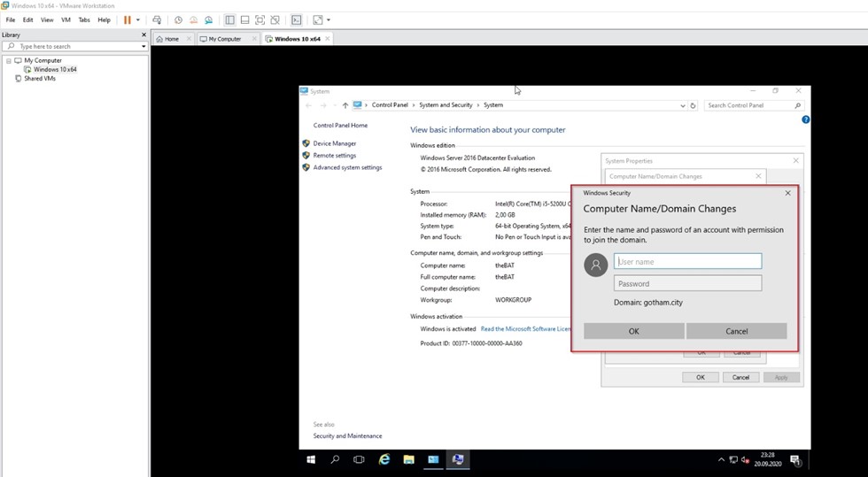Launch Internet Explorer from guest taskbar
This screenshot has width=868, height=477.
pos(384,460)
